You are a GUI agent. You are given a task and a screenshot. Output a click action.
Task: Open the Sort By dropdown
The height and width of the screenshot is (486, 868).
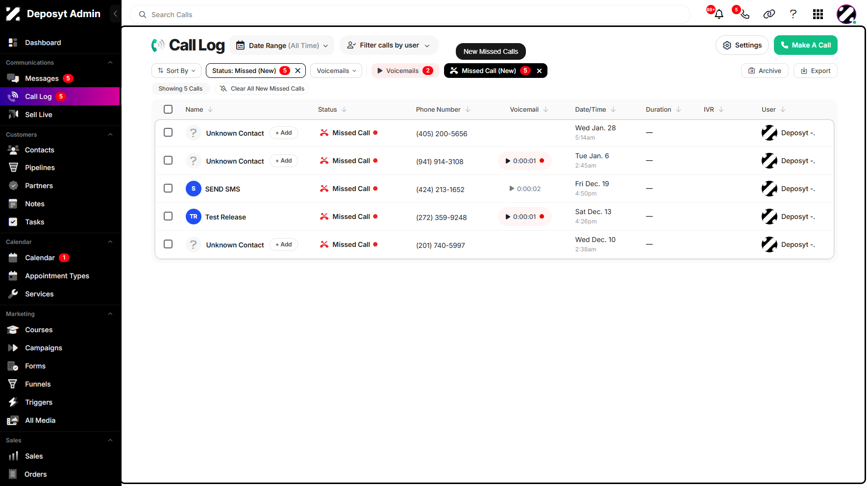pyautogui.click(x=176, y=71)
